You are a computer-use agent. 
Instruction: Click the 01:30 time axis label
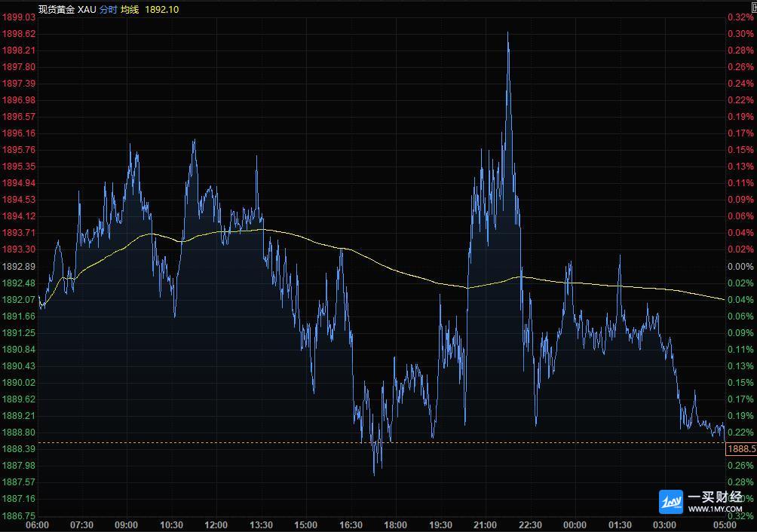pyautogui.click(x=620, y=524)
